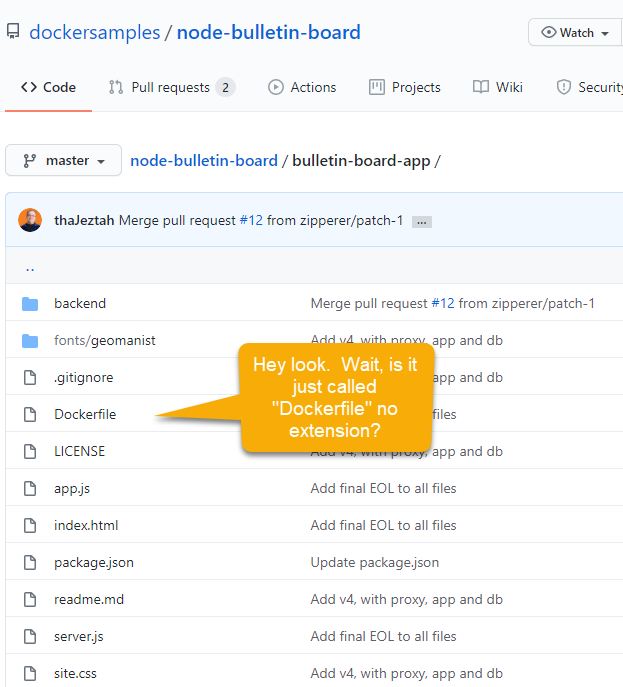Image resolution: width=623 pixels, height=687 pixels.
Task: Open the site.css file
Action: pos(75,673)
